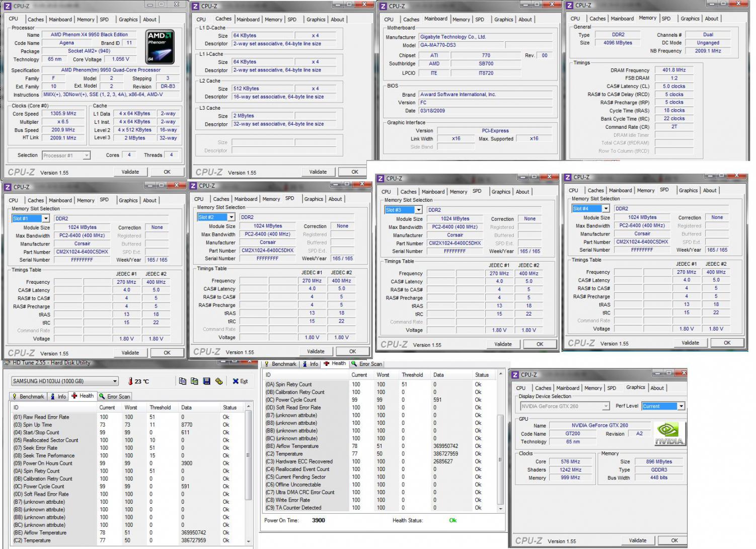Open the Benchmark tab in the cropped health panel
Image resolution: width=756 pixels, height=549 pixels.
point(280,364)
